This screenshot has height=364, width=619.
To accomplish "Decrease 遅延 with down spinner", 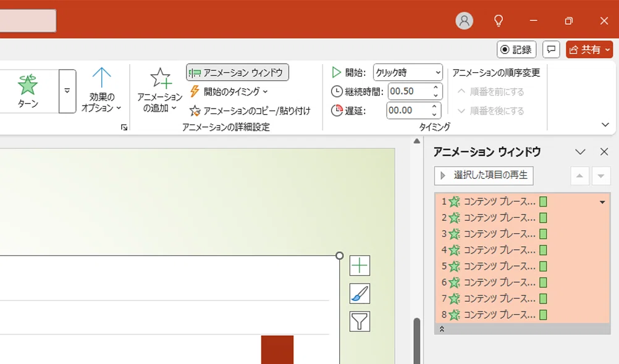I will 434,114.
